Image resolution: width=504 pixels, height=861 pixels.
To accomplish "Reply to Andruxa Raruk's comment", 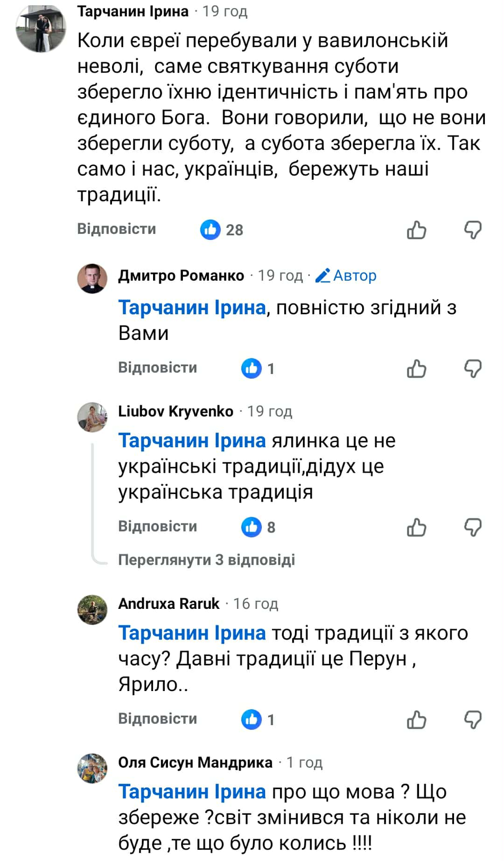I will click(157, 718).
